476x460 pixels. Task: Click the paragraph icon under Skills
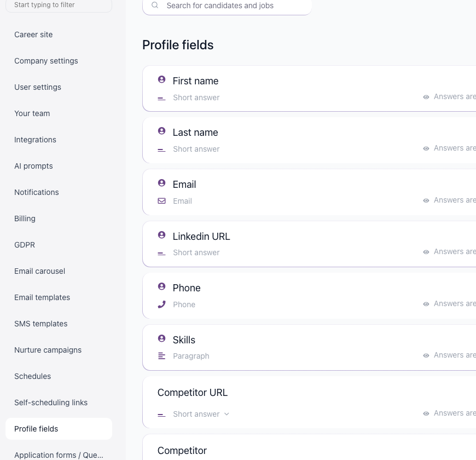[x=161, y=356]
